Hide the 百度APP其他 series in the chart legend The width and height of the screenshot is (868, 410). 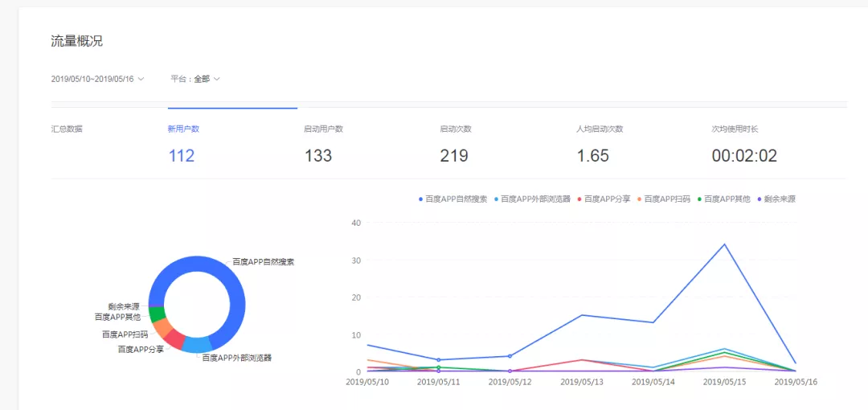[x=727, y=199]
